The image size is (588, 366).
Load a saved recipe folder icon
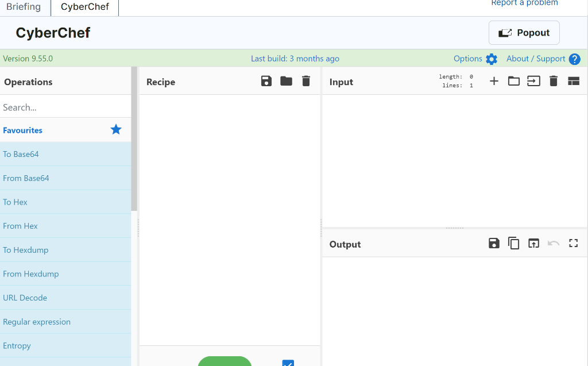coord(286,81)
